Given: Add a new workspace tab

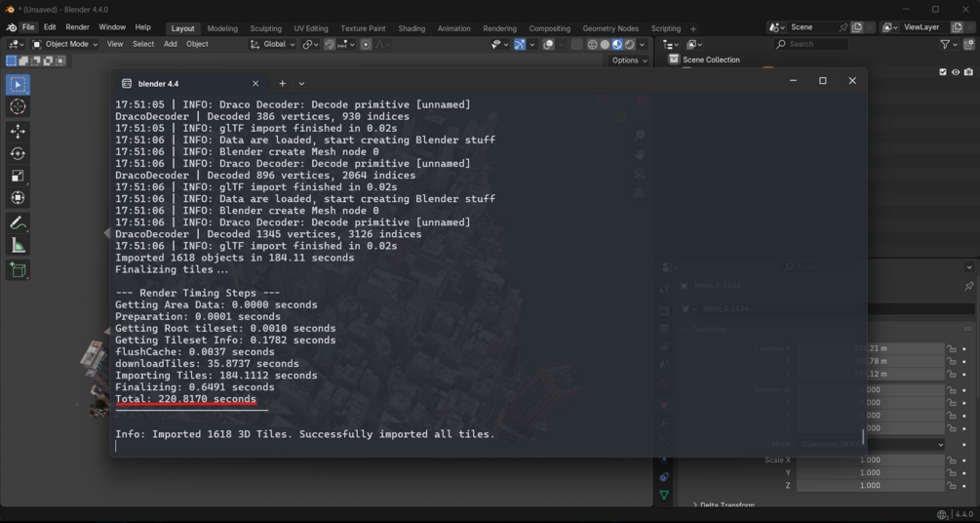Looking at the screenshot, I should click(693, 28).
